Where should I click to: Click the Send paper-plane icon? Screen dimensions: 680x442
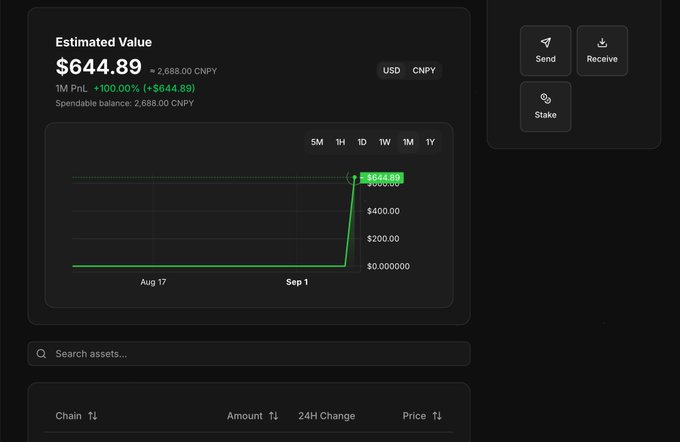[x=546, y=43]
